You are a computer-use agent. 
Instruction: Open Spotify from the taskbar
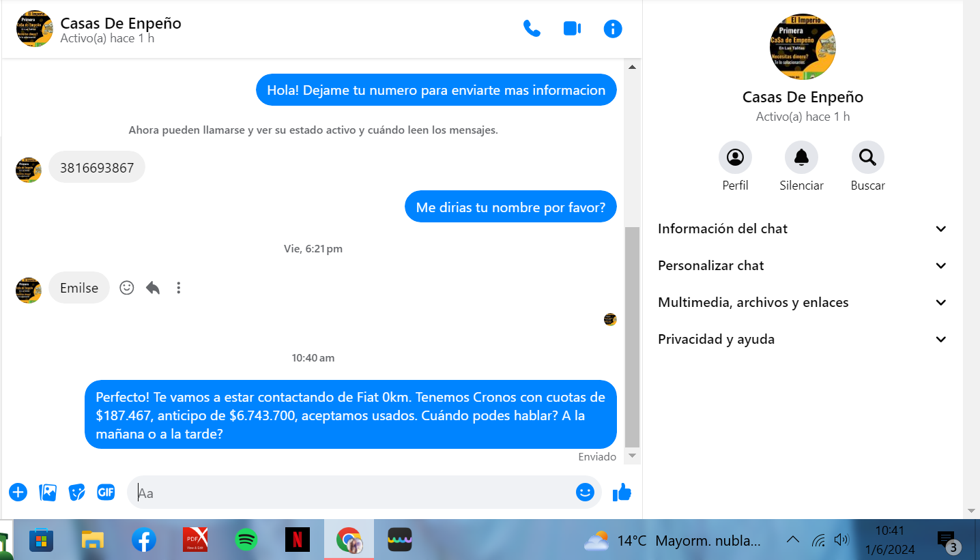tap(246, 540)
